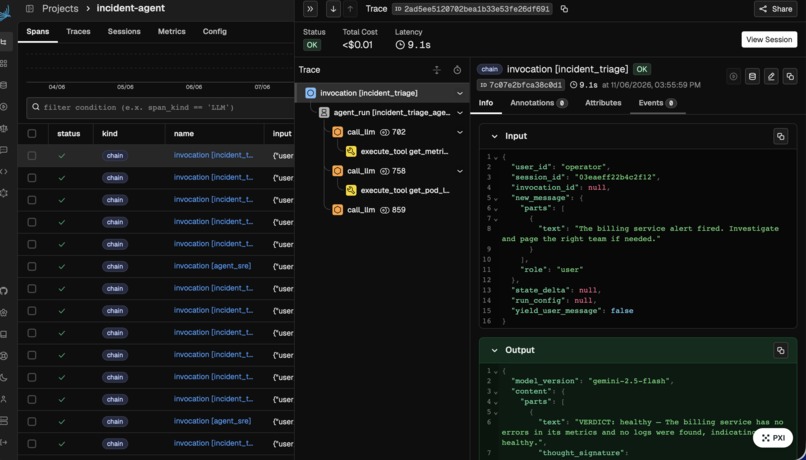Open the Metrics tab

(x=172, y=31)
